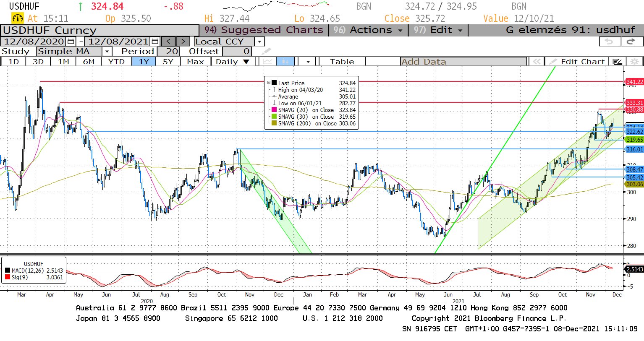
Task: Click the annotation pencil beside Offset
Action: [x=266, y=52]
